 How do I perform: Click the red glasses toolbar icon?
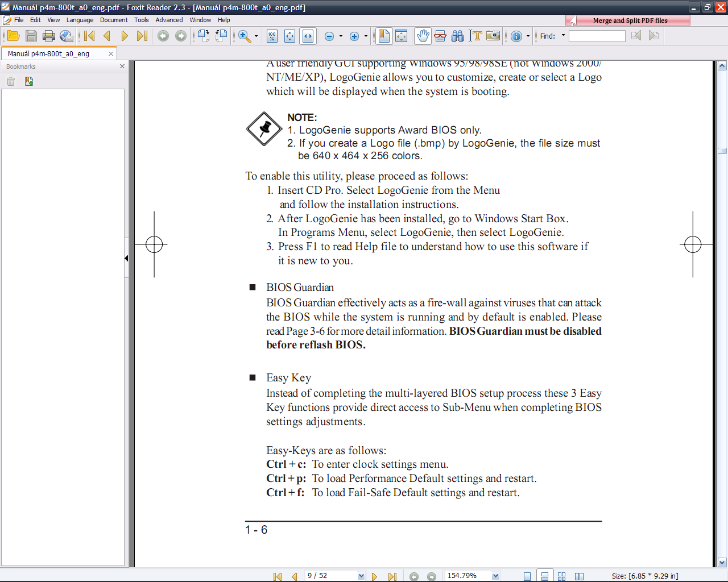440,36
